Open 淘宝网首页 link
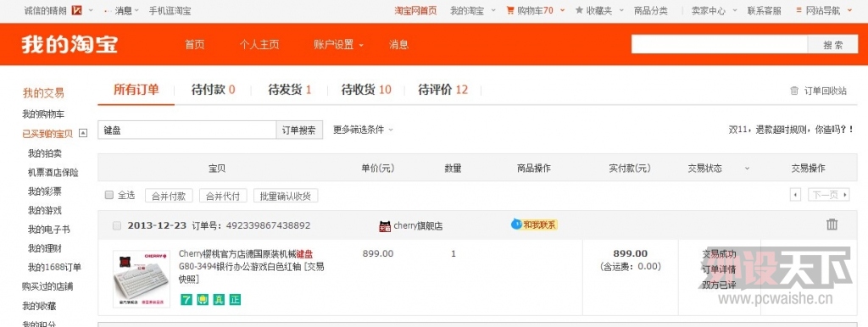868x327 pixels. 415,10
